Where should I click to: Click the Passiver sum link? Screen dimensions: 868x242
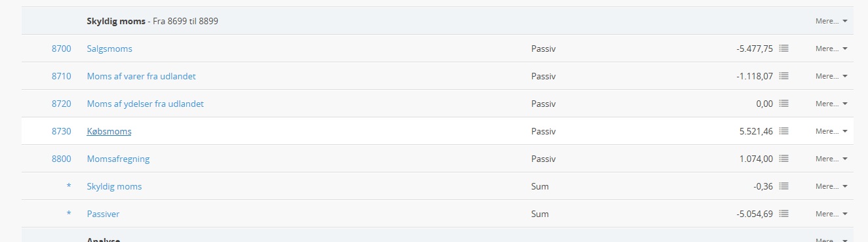(103, 214)
